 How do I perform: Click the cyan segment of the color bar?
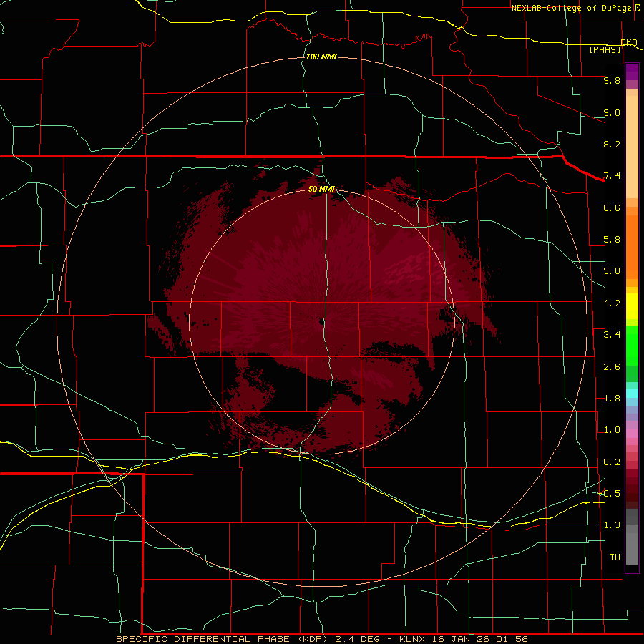[632, 394]
